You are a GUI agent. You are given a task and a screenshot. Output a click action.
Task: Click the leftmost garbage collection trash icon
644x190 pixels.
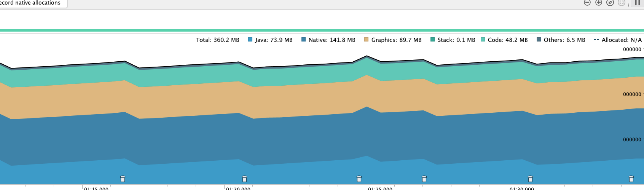[123, 179]
